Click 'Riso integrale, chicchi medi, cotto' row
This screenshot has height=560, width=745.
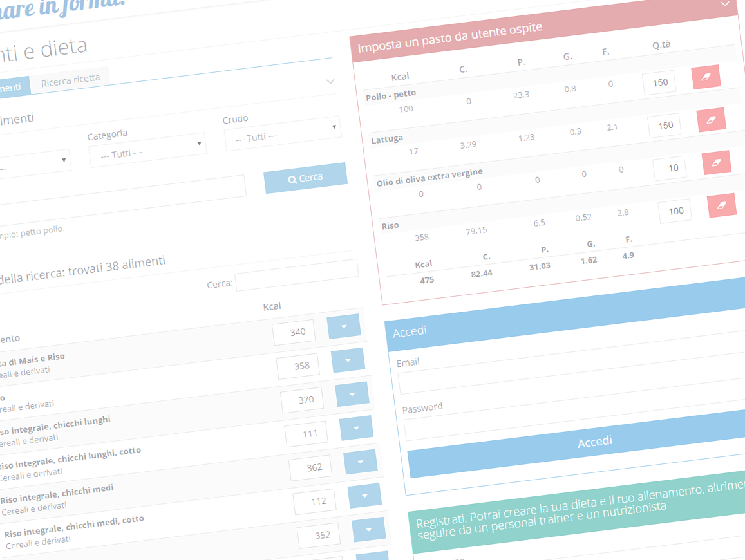(75, 527)
